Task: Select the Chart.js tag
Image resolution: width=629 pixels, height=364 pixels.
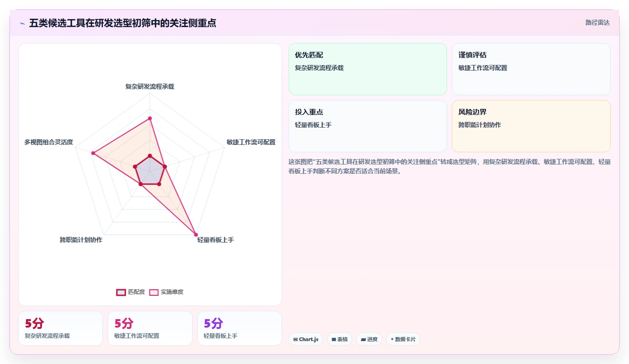Action: point(306,339)
